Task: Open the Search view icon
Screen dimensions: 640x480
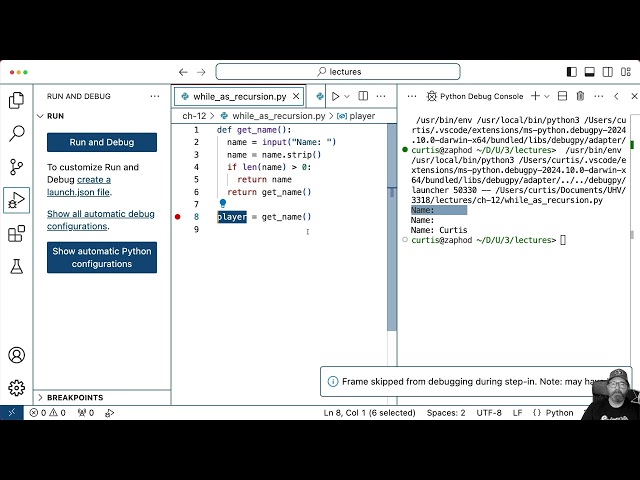Action: (x=16, y=133)
